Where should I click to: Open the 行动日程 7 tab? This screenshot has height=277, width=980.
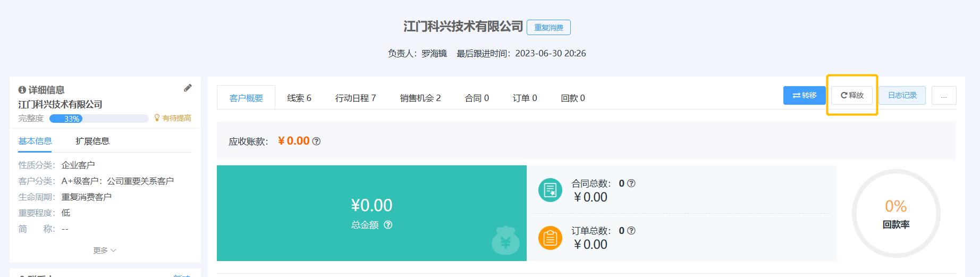pyautogui.click(x=356, y=98)
